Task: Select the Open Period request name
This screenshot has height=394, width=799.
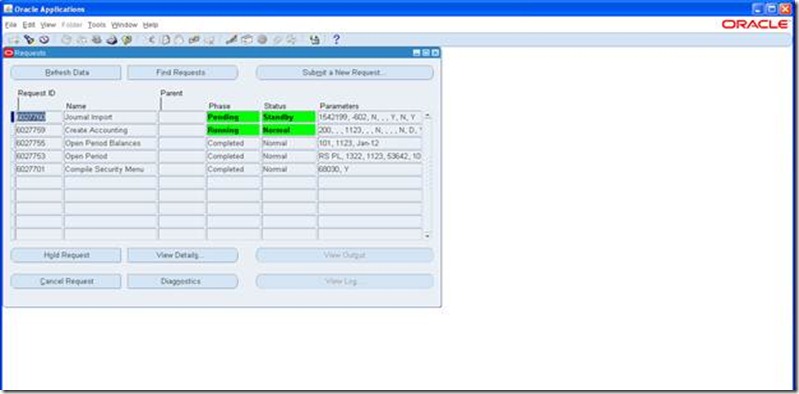Action: point(111,156)
